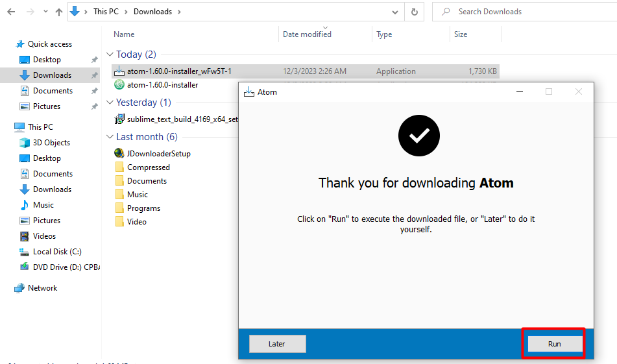Open Pictures under This PC
Image resolution: width=617 pixels, height=364 pixels.
(x=47, y=221)
